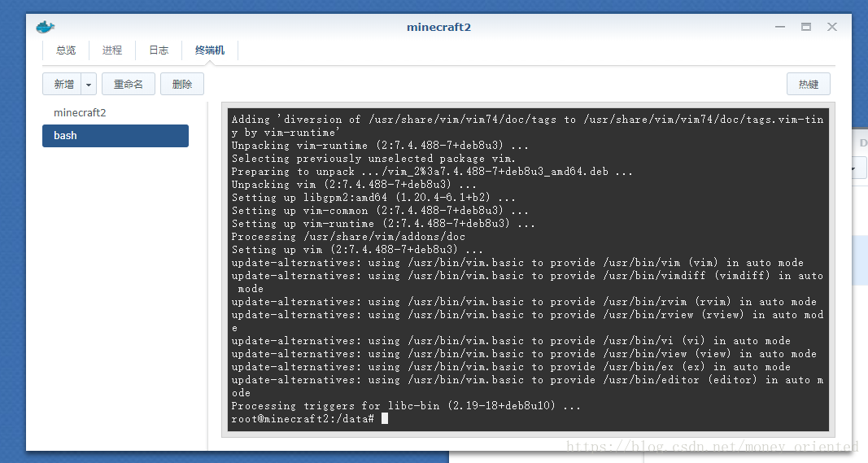
Task: Close the minecraft2 window
Action: (832, 27)
